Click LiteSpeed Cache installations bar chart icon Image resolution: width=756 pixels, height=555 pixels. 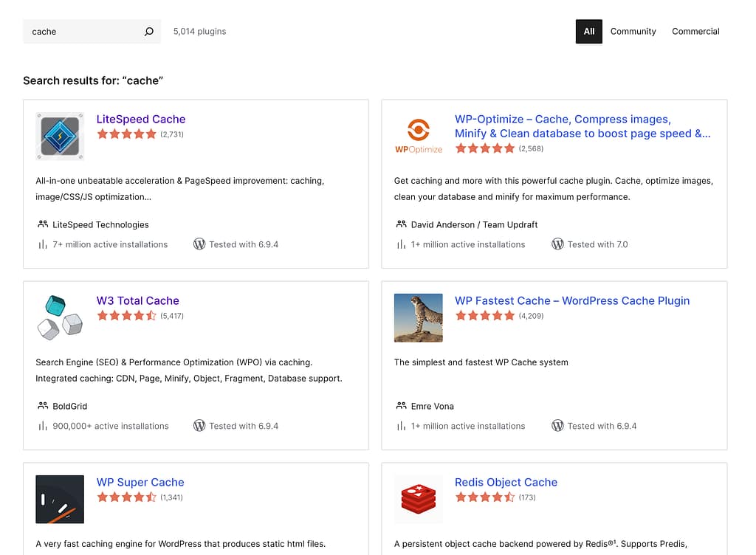tap(43, 244)
